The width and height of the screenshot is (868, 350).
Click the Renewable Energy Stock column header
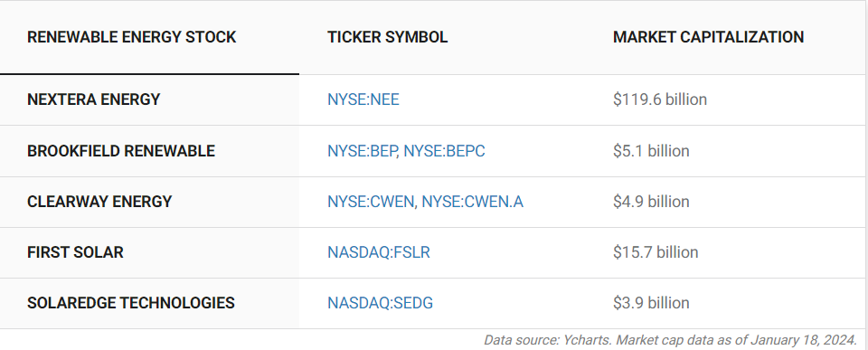click(132, 37)
